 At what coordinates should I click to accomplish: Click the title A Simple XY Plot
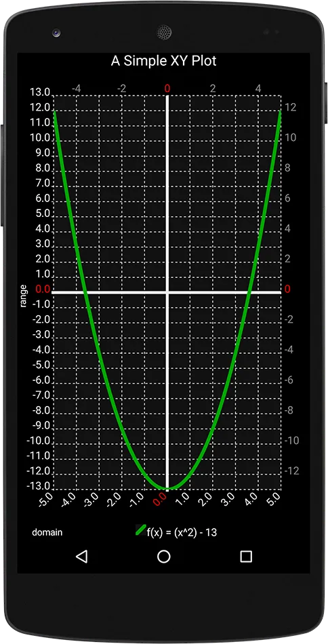pos(163,61)
